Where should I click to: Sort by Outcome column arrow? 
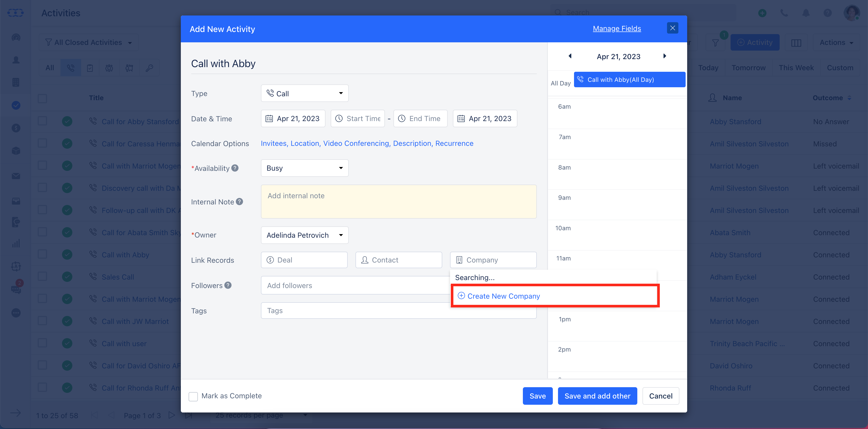[x=849, y=98]
